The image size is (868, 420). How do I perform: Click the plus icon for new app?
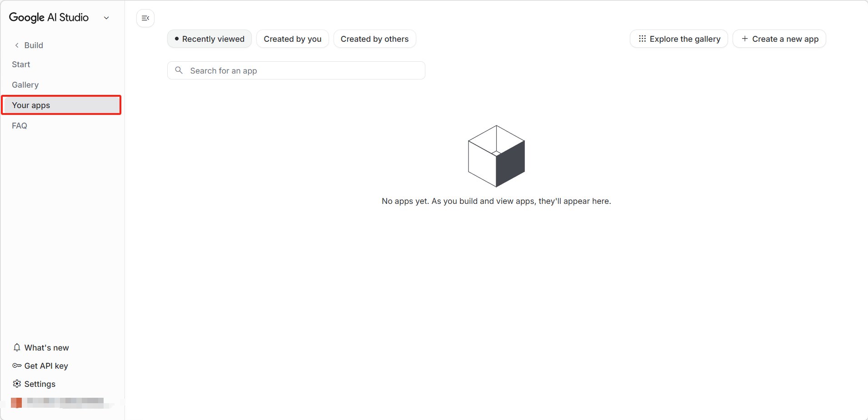click(745, 39)
